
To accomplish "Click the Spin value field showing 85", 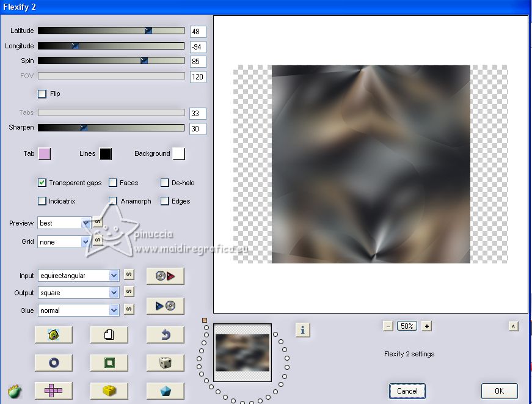I will 198,62.
